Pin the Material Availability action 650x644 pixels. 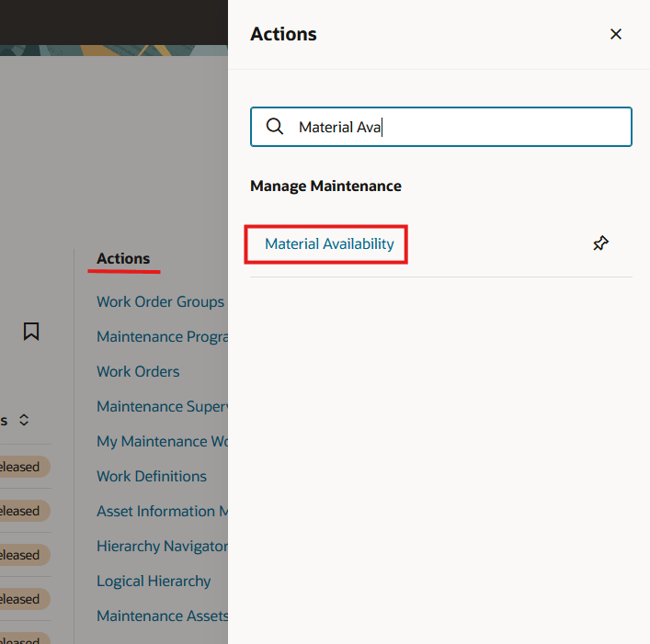tap(600, 243)
